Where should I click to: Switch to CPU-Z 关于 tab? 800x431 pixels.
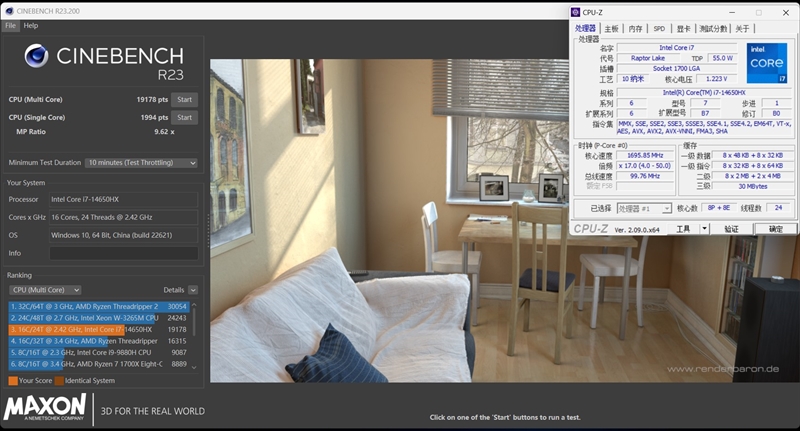[742, 29]
